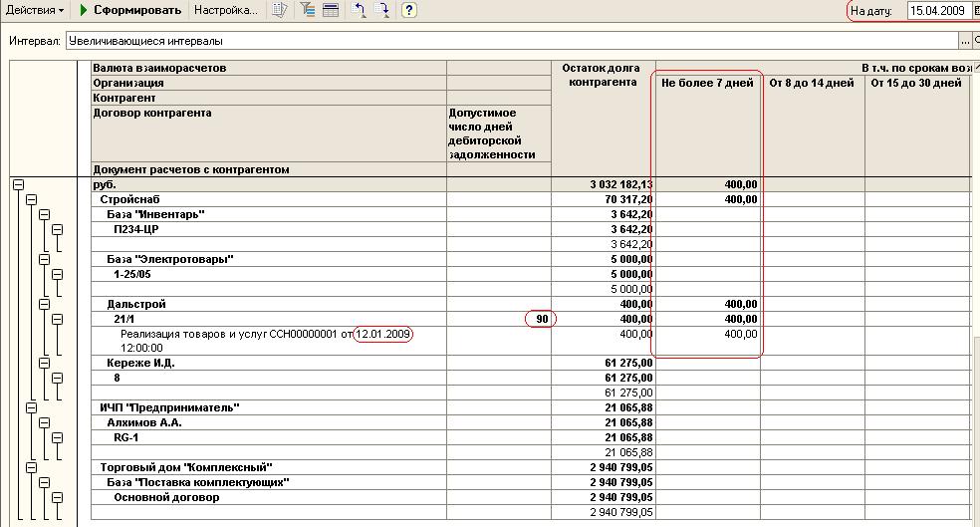
Task: Click the ellipsis button of the Интервал field
Action: click(966, 41)
